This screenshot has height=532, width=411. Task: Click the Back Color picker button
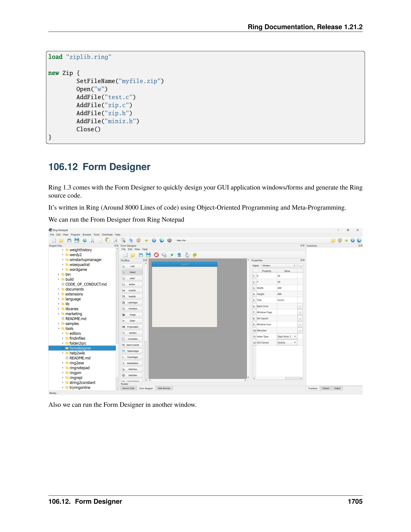coord(300,306)
